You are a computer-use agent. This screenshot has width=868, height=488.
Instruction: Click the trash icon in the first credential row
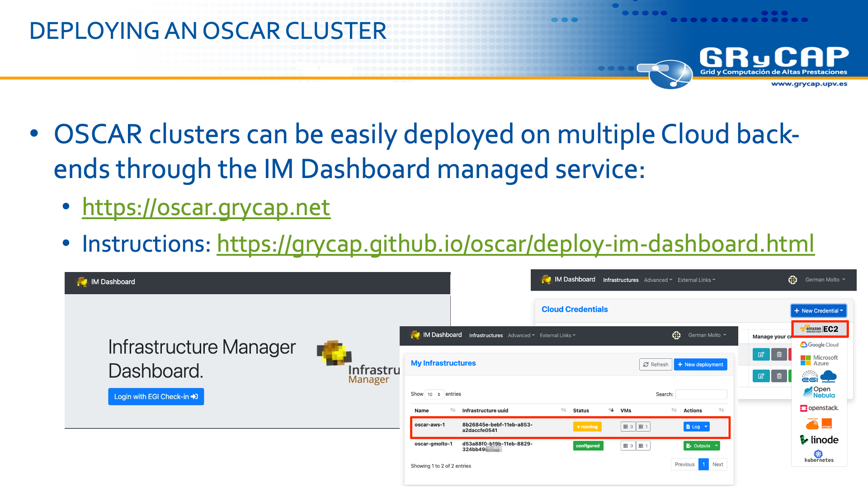point(779,355)
